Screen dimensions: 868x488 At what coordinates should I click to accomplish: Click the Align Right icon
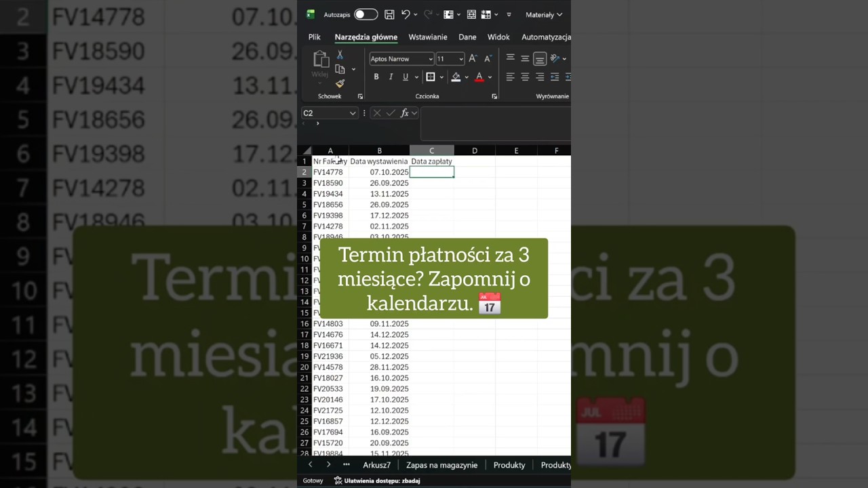[x=540, y=77]
